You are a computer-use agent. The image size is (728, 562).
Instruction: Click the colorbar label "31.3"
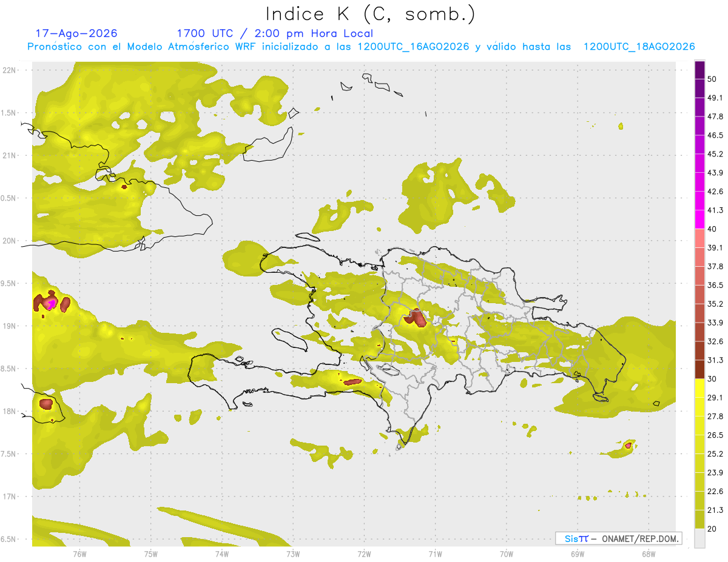coord(715,360)
